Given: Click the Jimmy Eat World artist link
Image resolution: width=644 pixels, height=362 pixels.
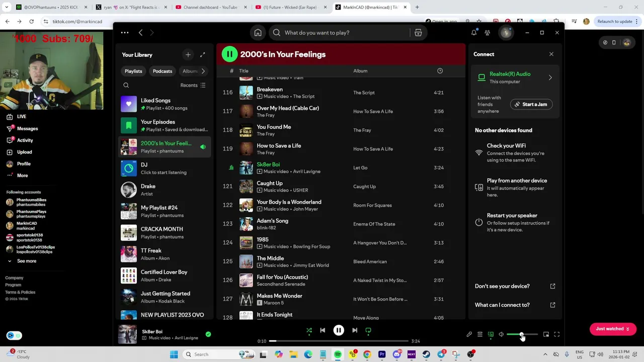Looking at the screenshot, I should click(x=311, y=265).
